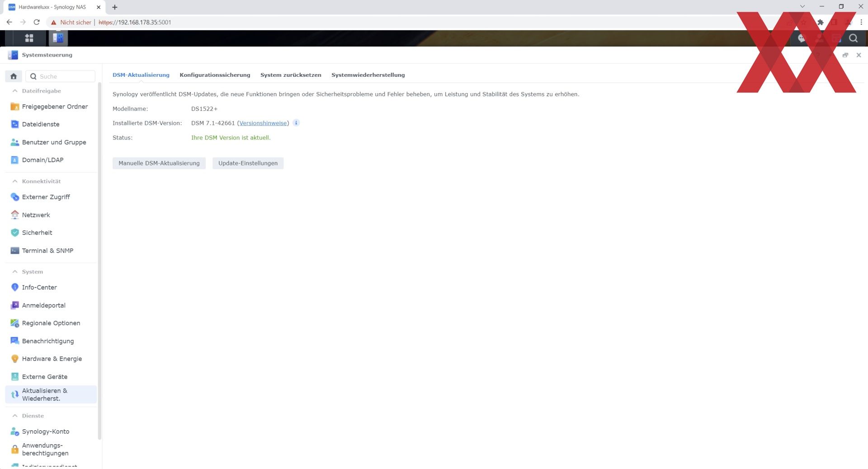
Task: Open Chrome tab search dropdown arrow
Action: pos(802,7)
